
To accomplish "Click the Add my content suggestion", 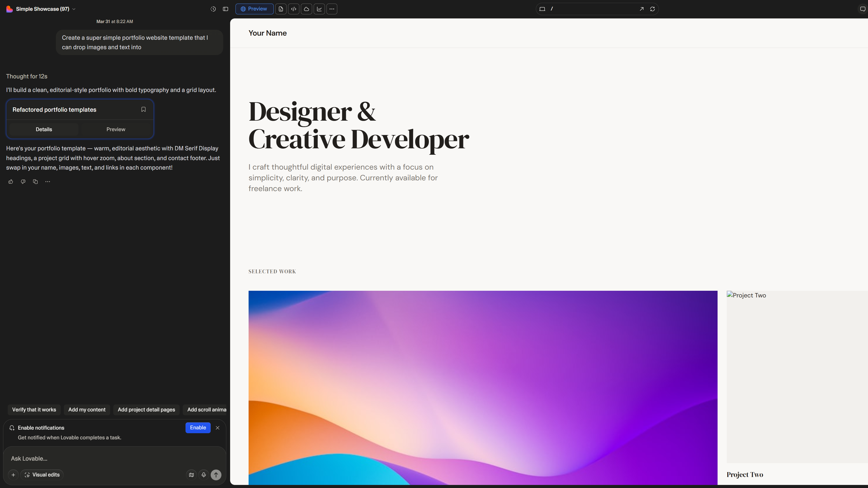I will [x=87, y=410].
